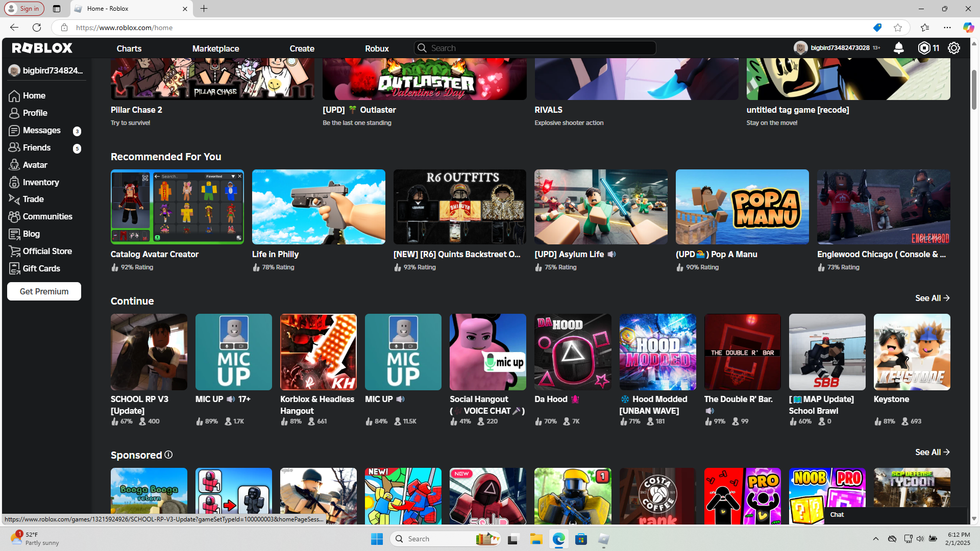The image size is (980, 551).
Task: Open the settings gear in Roblox header
Action: coord(953,48)
